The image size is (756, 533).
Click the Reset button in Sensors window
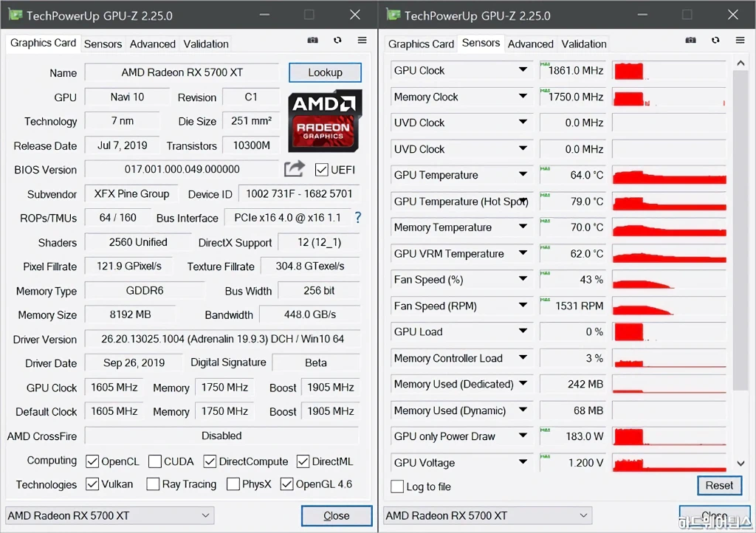pos(719,485)
